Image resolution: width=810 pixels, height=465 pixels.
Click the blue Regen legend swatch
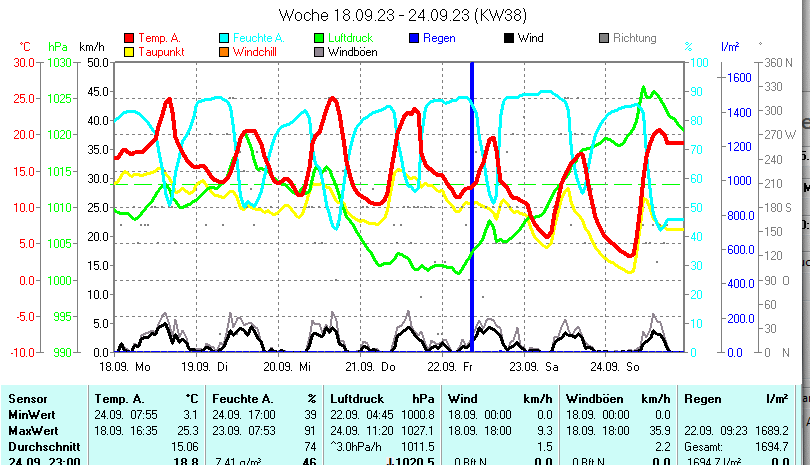coord(412,39)
